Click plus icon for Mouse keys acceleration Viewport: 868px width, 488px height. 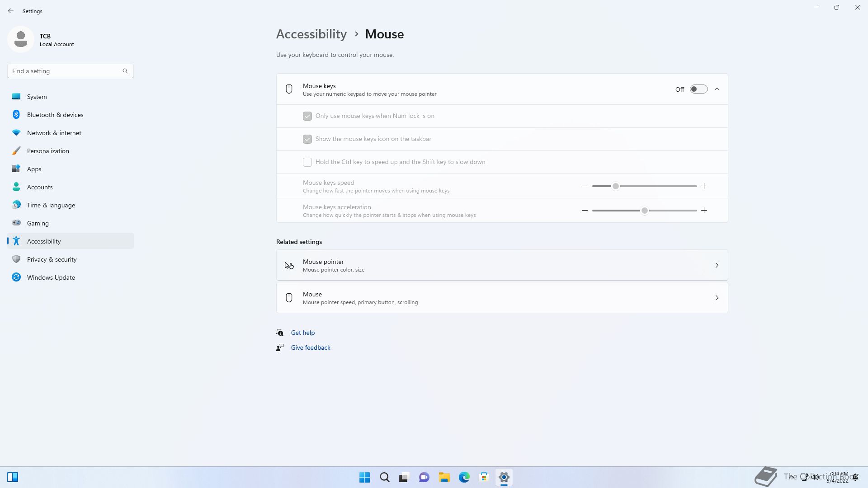[x=704, y=211]
